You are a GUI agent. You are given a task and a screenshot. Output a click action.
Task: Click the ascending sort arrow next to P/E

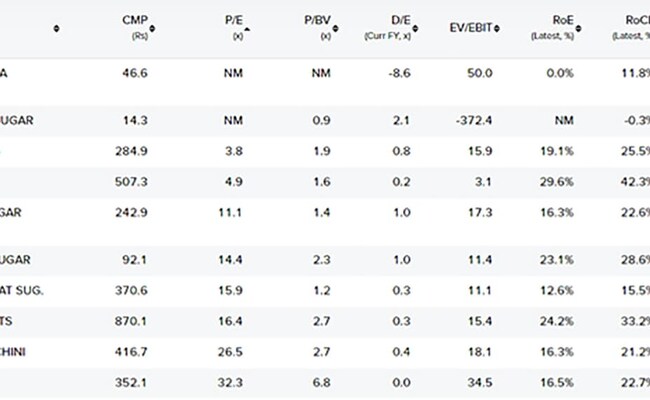coord(247,27)
